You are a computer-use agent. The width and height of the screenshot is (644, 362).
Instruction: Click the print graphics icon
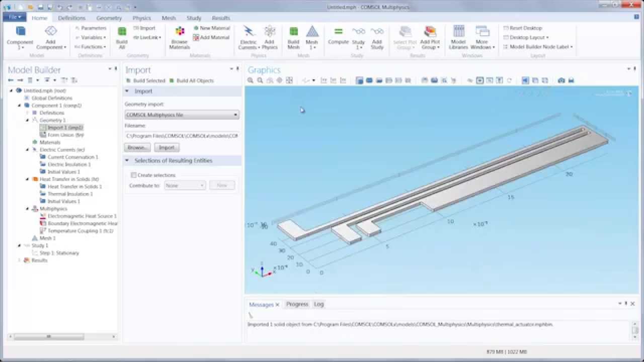click(x=571, y=80)
